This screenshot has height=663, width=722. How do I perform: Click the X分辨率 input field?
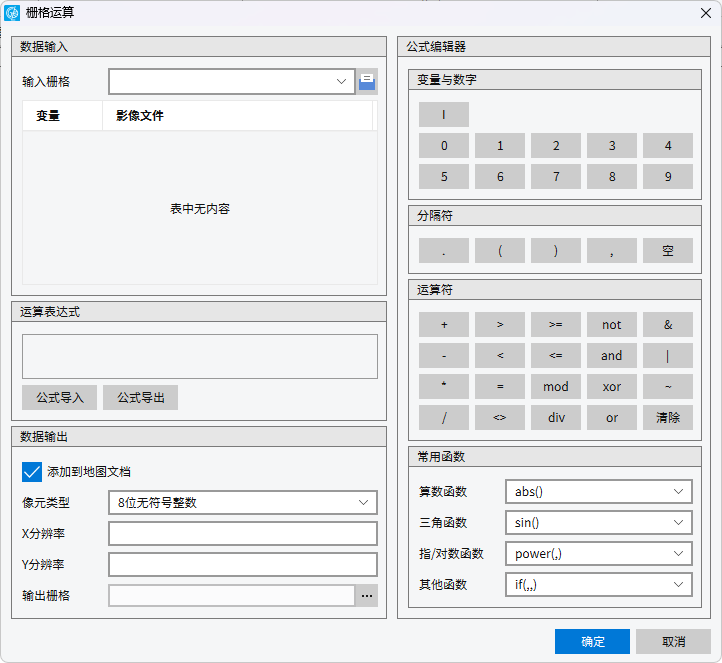point(242,534)
